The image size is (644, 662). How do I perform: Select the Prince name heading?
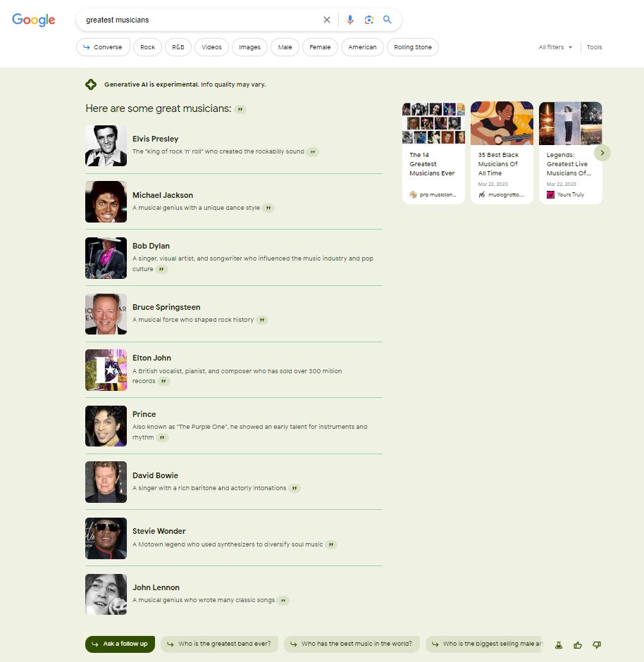tap(144, 414)
